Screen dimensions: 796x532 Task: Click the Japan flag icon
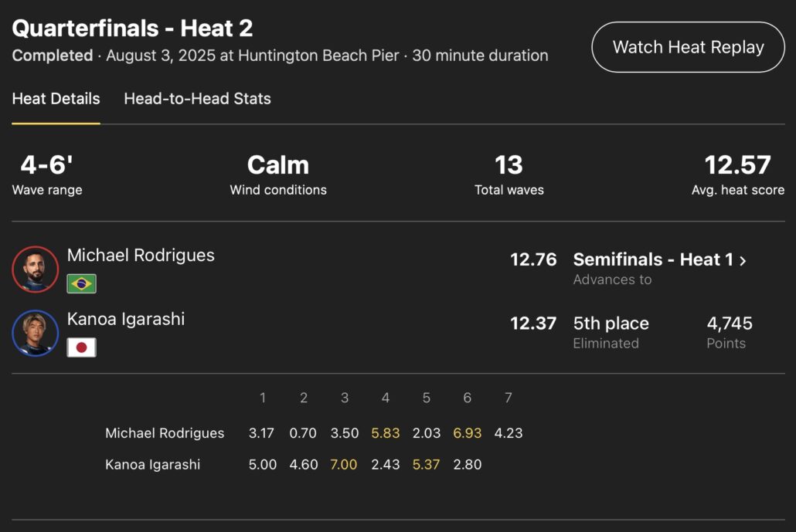click(81, 347)
